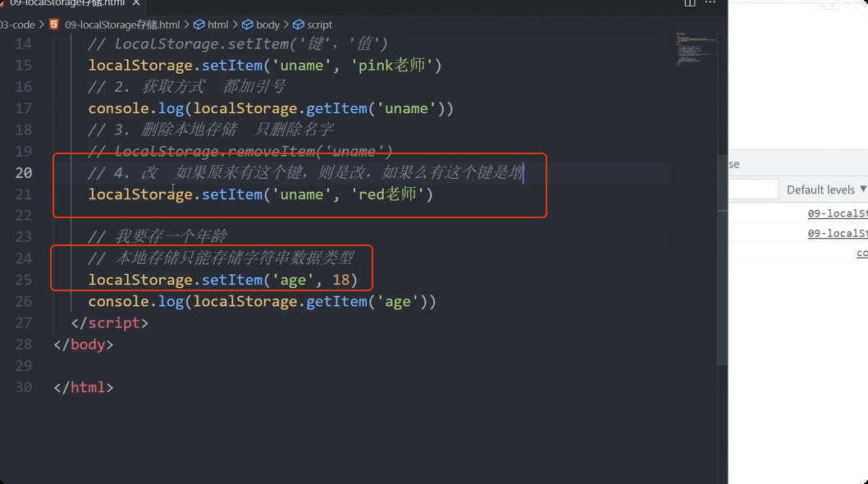Image resolution: width=868 pixels, height=484 pixels.
Task: Click setItem on line 15
Action: [x=232, y=66]
